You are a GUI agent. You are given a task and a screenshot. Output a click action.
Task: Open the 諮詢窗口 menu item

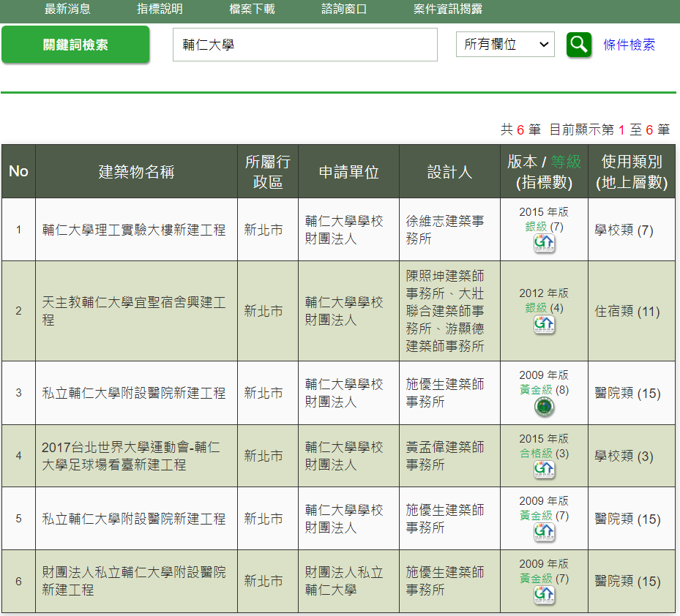click(x=344, y=9)
